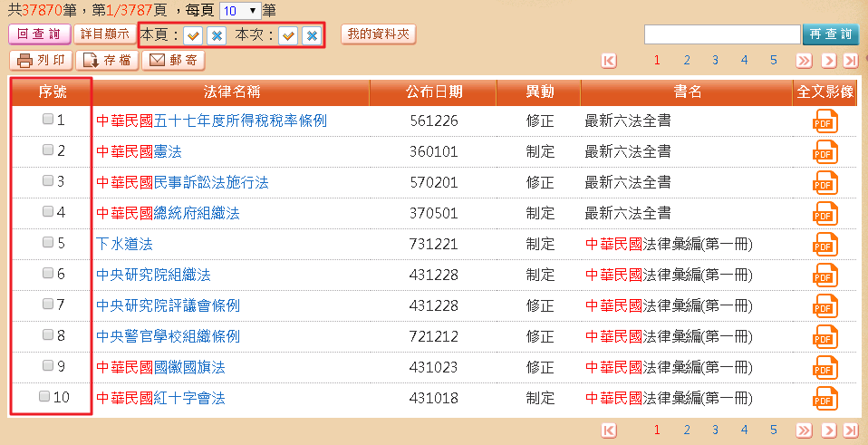868x445 pixels.
Task: Go to page 3 in top pager
Action: [x=715, y=61]
